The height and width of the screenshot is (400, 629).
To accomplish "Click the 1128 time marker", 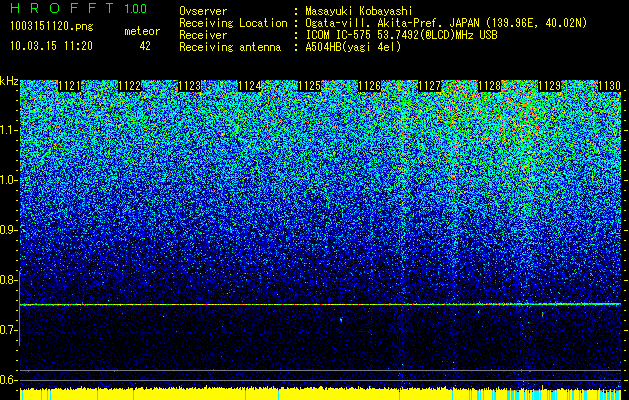I will (489, 86).
